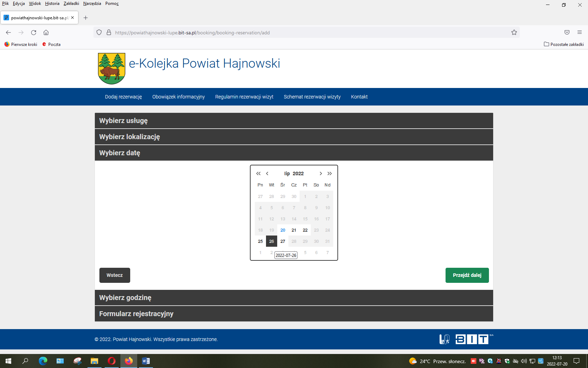Click the Save to Pocket icon

click(567, 33)
